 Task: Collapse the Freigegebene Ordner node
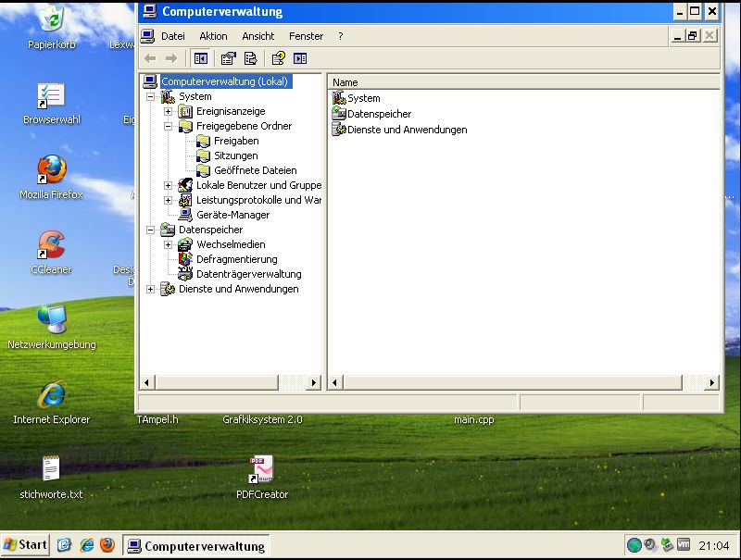coord(169,126)
